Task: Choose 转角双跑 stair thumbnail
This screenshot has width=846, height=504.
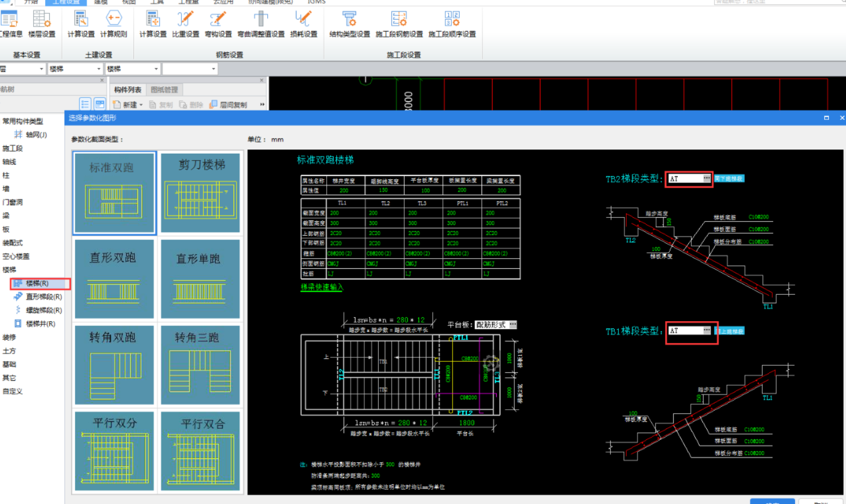Action: pyautogui.click(x=115, y=365)
